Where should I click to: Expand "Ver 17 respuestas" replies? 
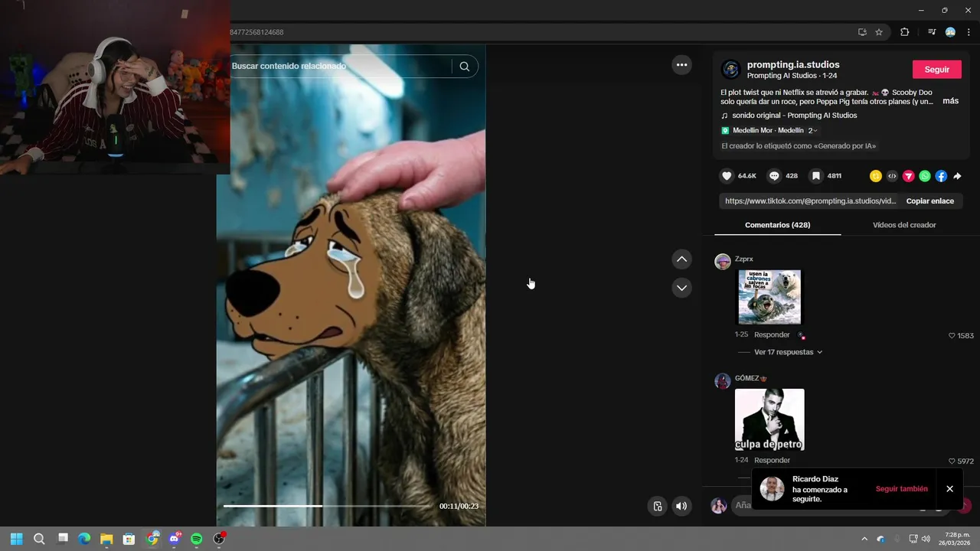788,352
